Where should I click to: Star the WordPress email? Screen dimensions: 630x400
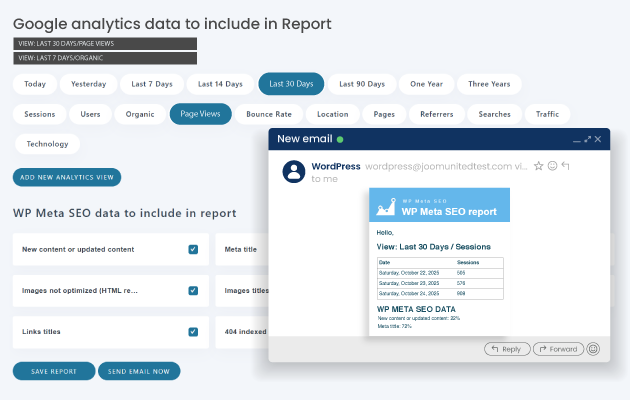539,166
